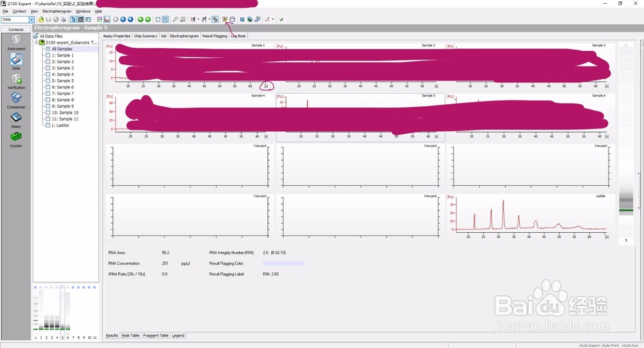Open dropdown arrow beside red-blue figure icon
Screen dimensions: 644x348
[198, 19]
